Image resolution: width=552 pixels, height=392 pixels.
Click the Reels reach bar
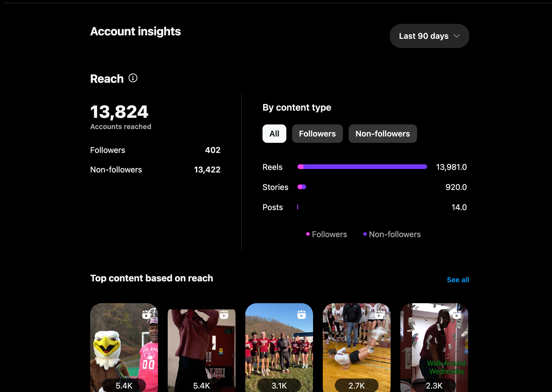(362, 167)
